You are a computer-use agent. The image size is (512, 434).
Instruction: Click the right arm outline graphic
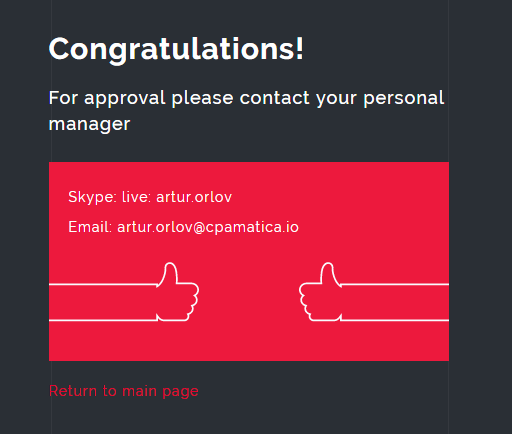395,302
